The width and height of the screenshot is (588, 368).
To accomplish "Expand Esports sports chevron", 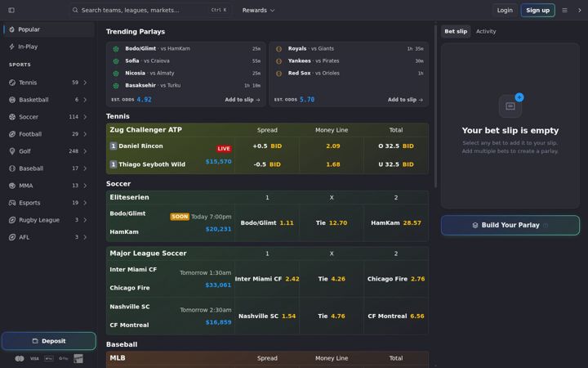I will pyautogui.click(x=85, y=203).
